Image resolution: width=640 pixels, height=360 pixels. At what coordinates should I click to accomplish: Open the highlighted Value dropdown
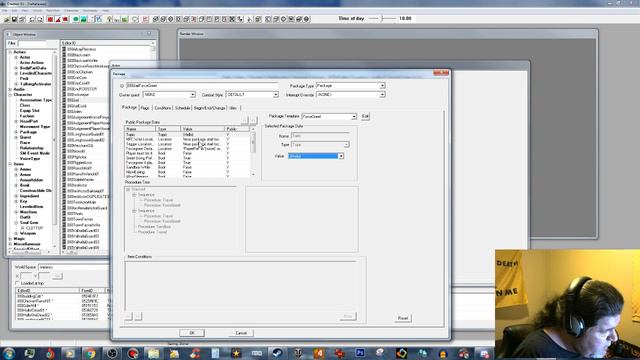pos(340,156)
